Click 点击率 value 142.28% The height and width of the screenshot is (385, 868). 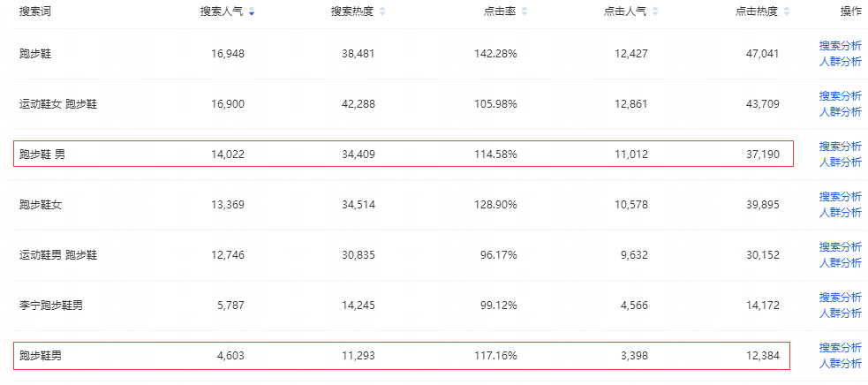(495, 54)
